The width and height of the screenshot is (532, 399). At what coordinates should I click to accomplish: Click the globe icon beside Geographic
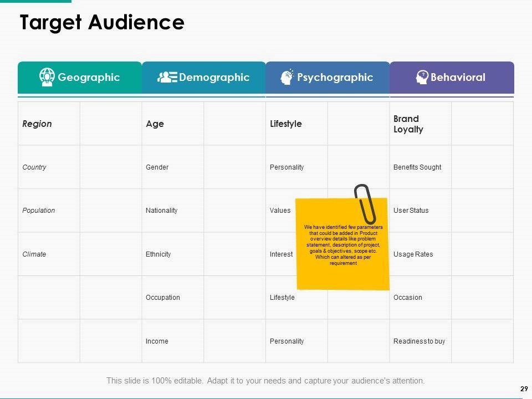47,77
